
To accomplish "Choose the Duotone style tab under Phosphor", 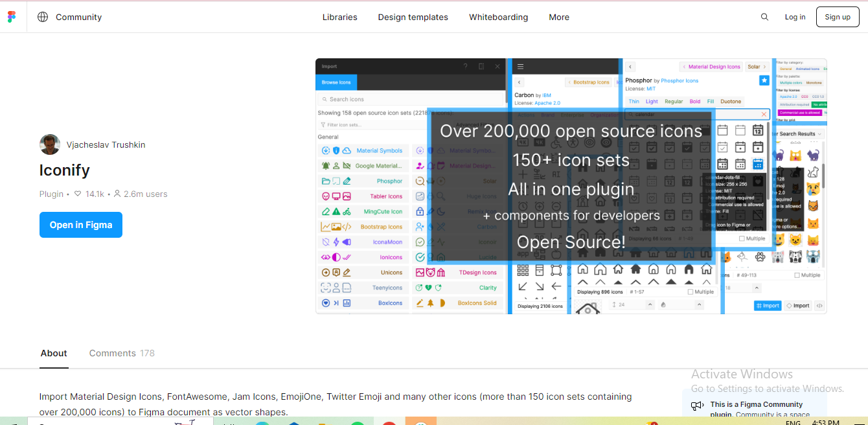I will coord(731,101).
